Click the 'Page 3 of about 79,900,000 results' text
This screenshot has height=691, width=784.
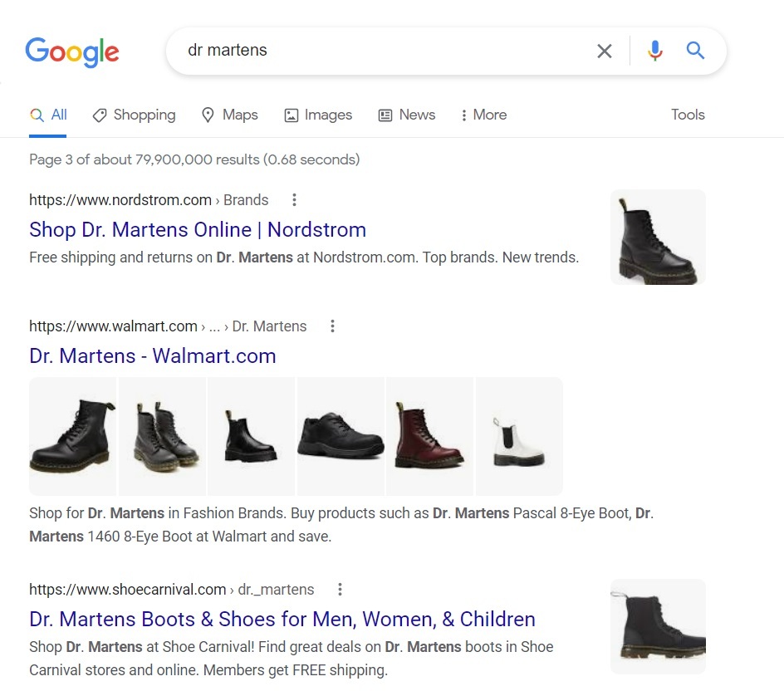point(194,159)
